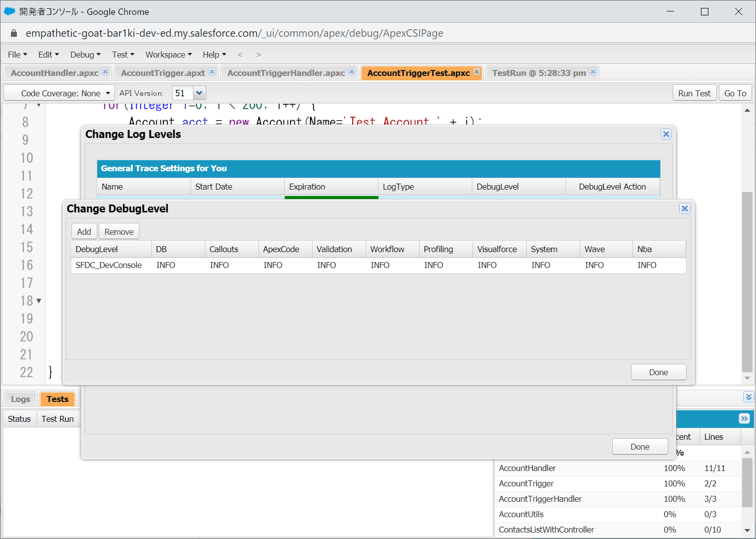Click the Callouts column header
The height and width of the screenshot is (539, 756).
[232, 249]
